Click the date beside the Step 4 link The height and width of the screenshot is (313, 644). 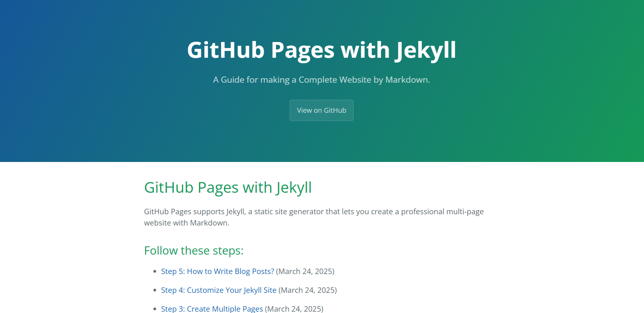307,290
